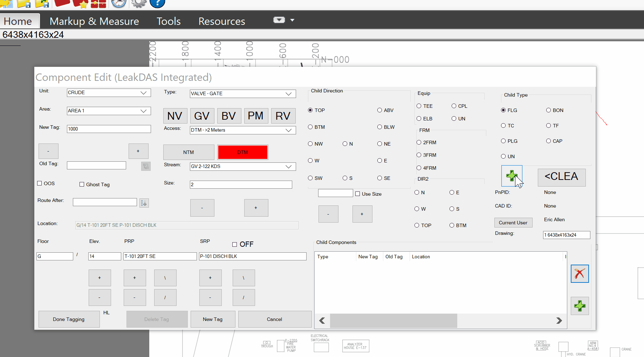Image resolution: width=644 pixels, height=357 pixels.
Task: Click the BV type shortcut button
Action: click(x=229, y=116)
